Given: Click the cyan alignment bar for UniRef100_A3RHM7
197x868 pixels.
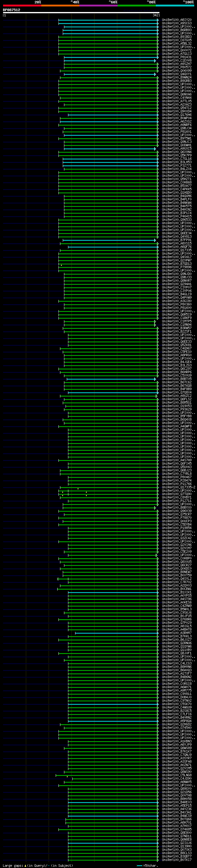Looking at the screenshot, I should [x=117, y=633].
